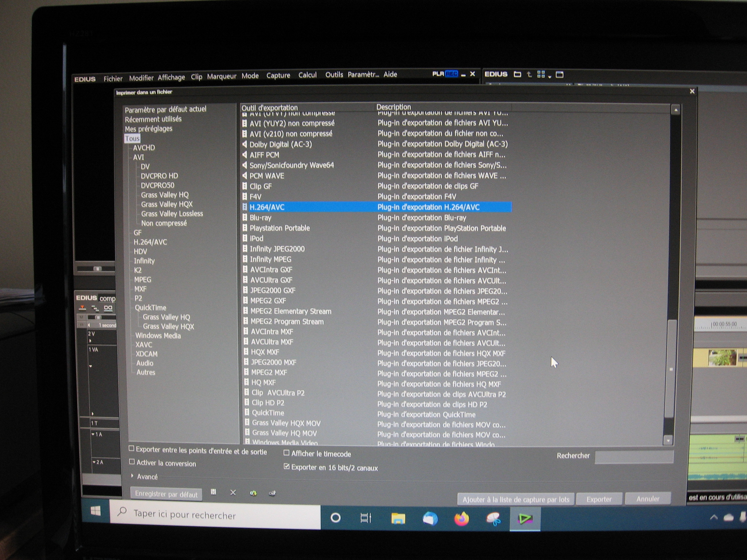Click the group/link mode icon in timeline
The width and height of the screenshot is (747, 560).
click(108, 308)
